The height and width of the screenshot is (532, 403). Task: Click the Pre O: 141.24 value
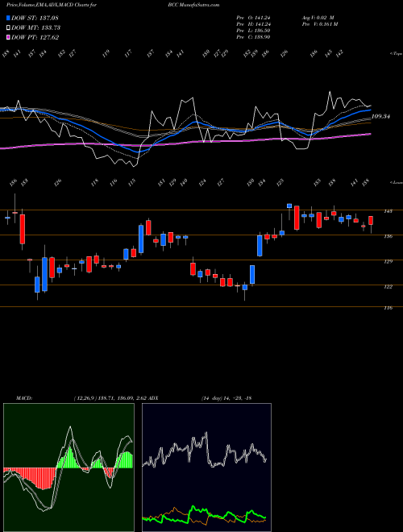pos(253,18)
